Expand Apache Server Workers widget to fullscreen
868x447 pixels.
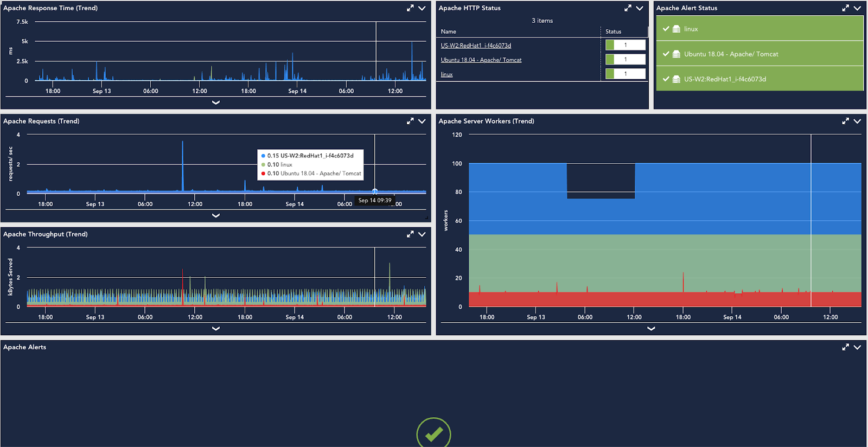845,121
